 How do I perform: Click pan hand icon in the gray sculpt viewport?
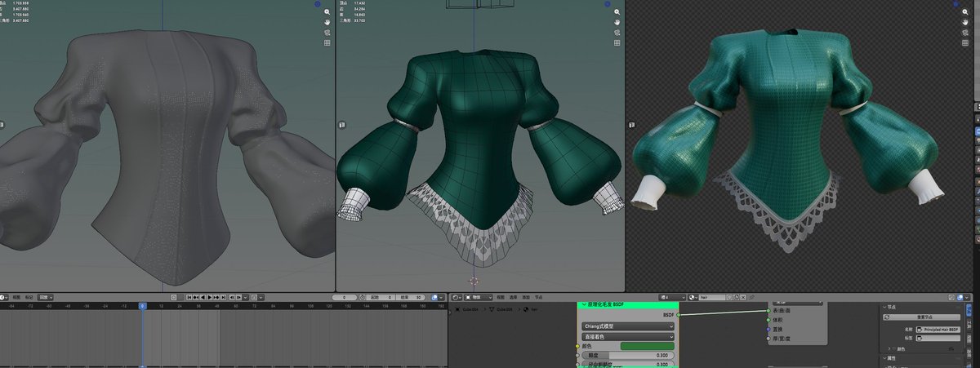pyautogui.click(x=327, y=23)
